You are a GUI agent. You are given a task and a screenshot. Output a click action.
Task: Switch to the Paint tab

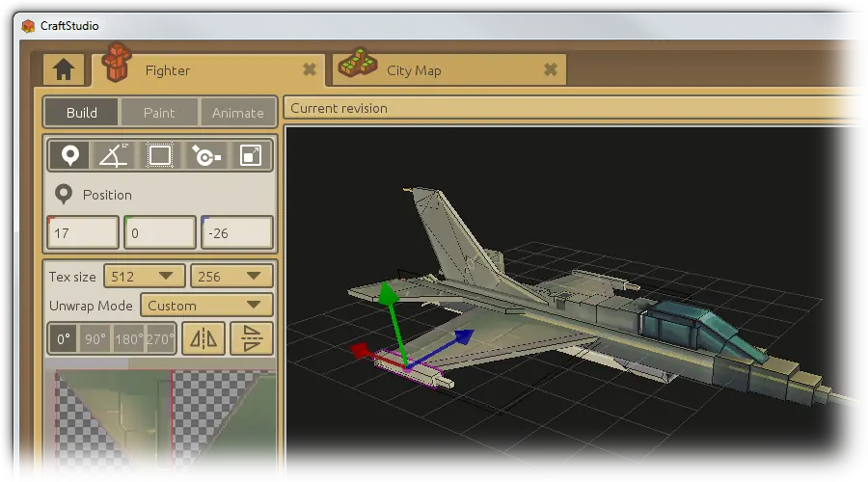click(x=159, y=113)
